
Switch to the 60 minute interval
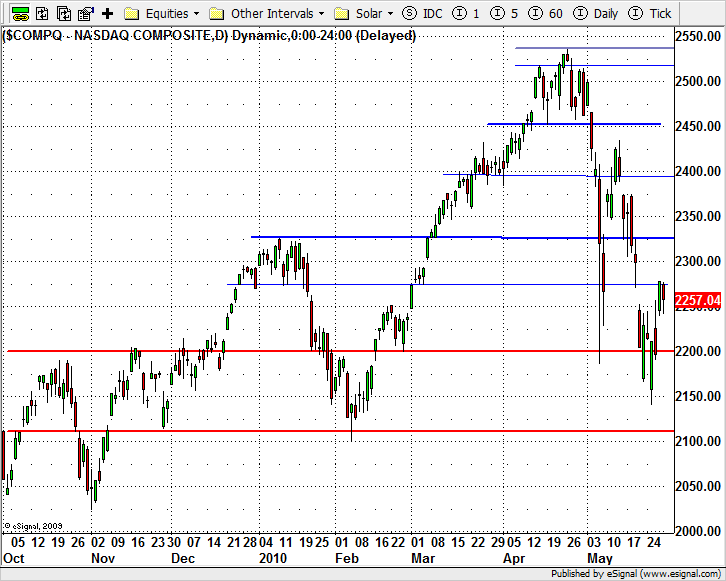pos(545,13)
